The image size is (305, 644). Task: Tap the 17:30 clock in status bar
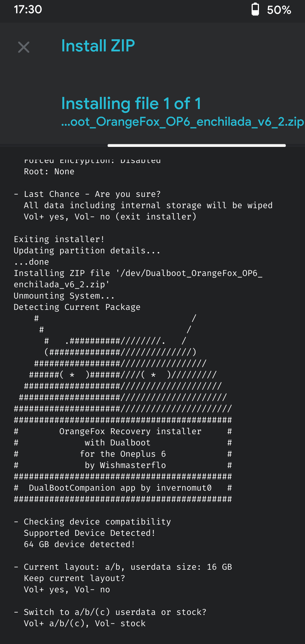(x=28, y=10)
